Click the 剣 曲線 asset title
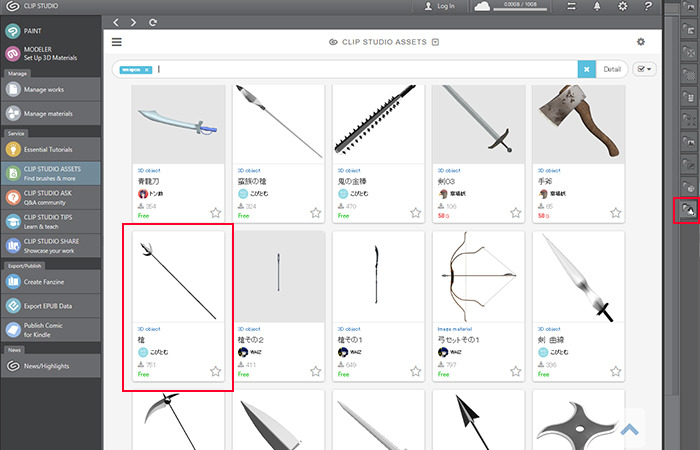 point(553,340)
